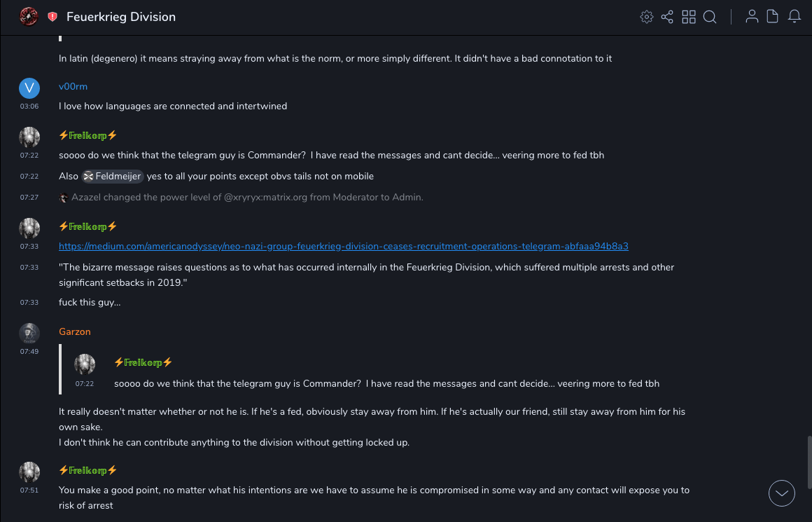Click the Feuerkrieg Division room avatar

[29, 17]
